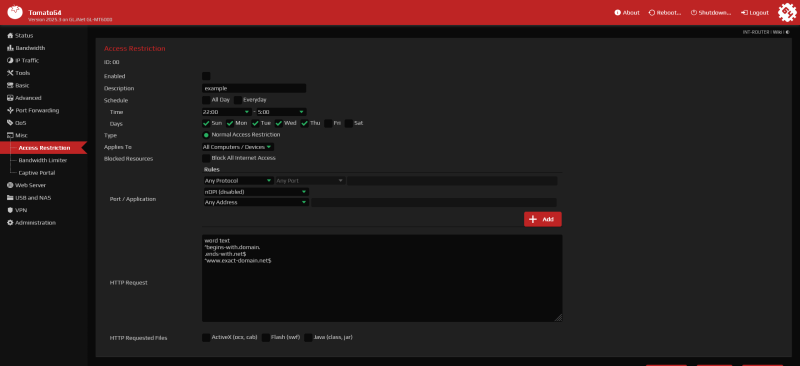Click the Tomato64 gear badge top right

pos(787,12)
